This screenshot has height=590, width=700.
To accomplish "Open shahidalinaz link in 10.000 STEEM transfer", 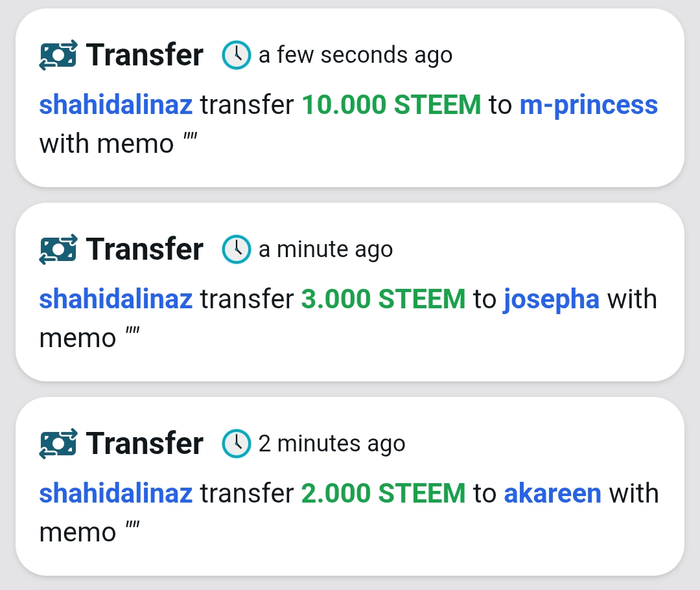I will 115,104.
